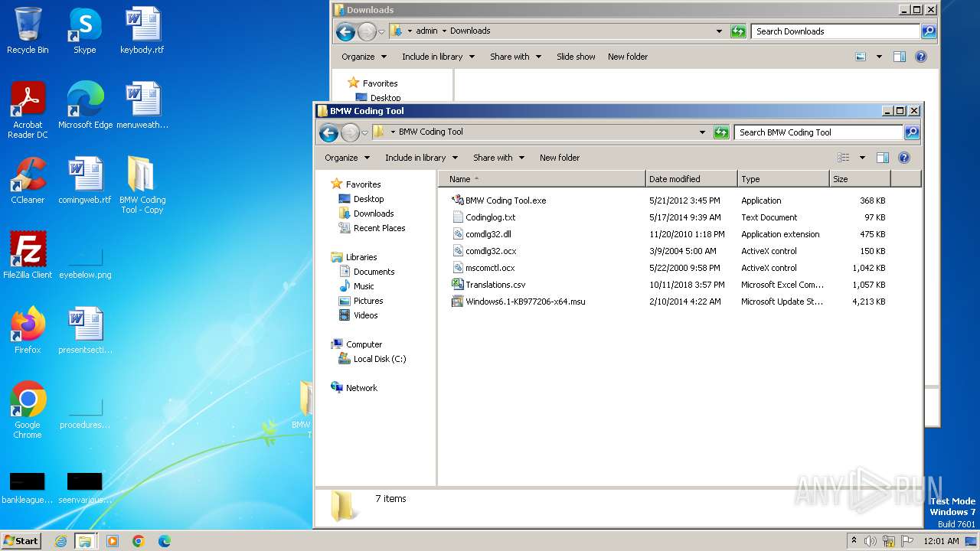This screenshot has height=551, width=980.
Task: Open address bar history dropdown, BMW Coding Tool
Action: point(702,132)
